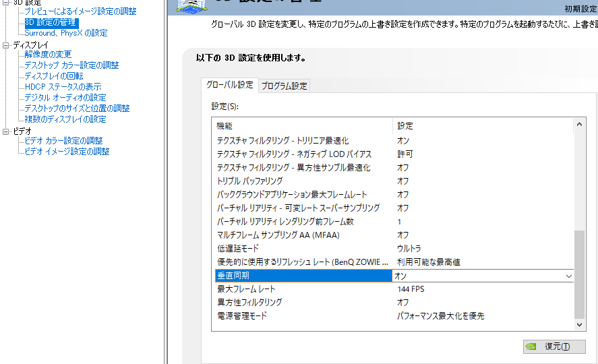Collapse the ディスプレイ tree node
This screenshot has height=364, width=598.
pyautogui.click(x=5, y=45)
